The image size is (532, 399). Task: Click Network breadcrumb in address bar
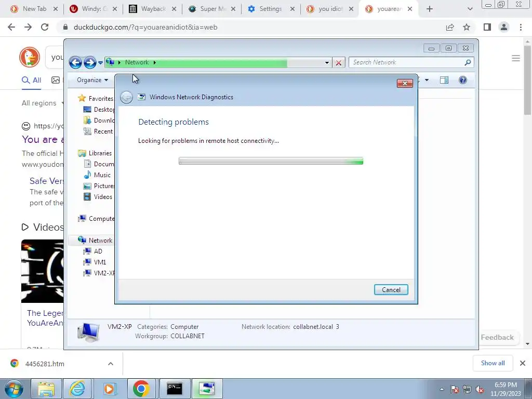137,62
